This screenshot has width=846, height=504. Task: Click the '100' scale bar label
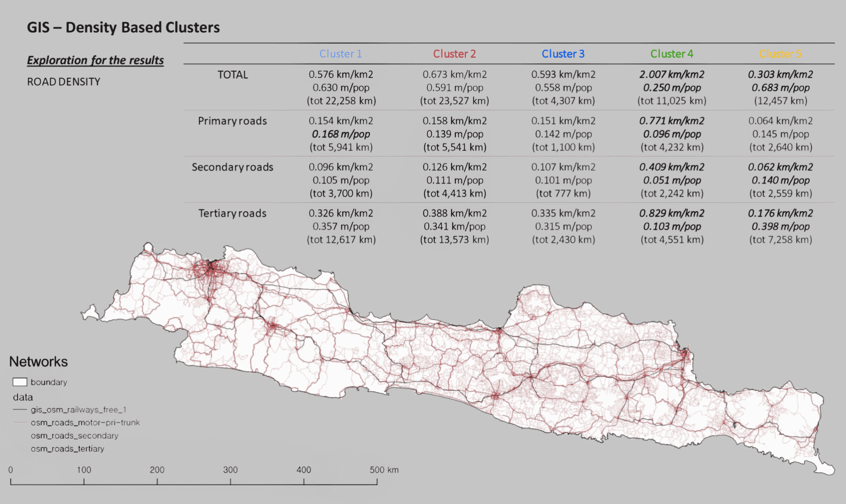[84, 470]
